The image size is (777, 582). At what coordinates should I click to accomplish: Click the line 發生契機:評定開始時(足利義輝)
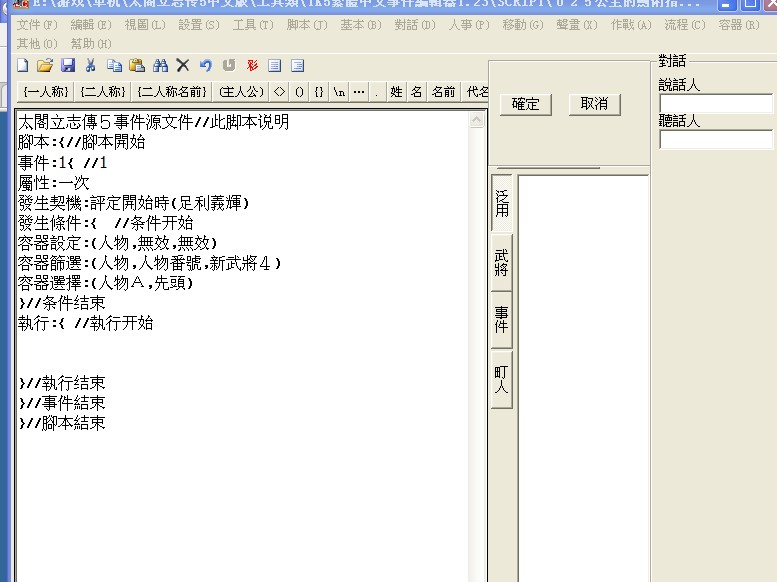134,203
